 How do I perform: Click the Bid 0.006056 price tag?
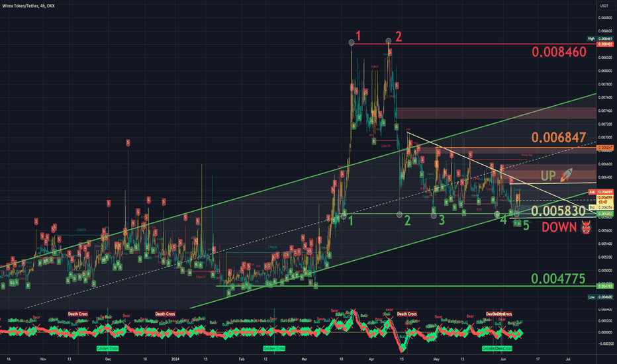[x=600, y=207]
